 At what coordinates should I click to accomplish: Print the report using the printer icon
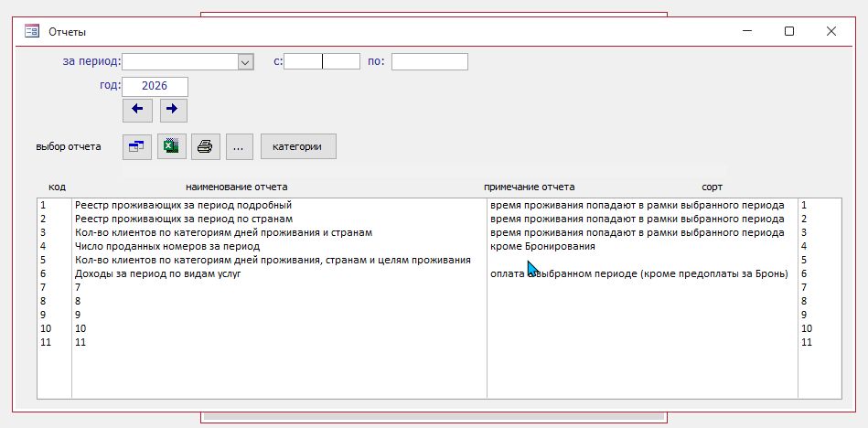(205, 146)
